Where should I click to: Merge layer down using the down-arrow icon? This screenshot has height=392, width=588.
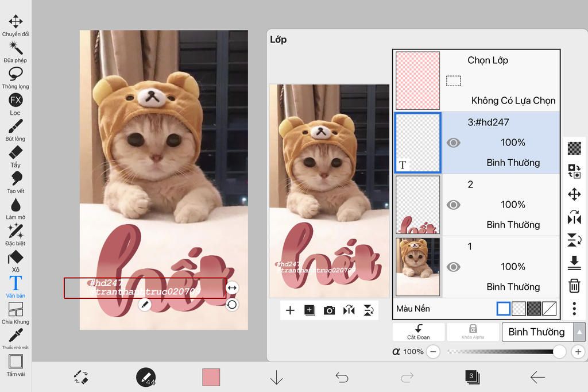(x=574, y=263)
